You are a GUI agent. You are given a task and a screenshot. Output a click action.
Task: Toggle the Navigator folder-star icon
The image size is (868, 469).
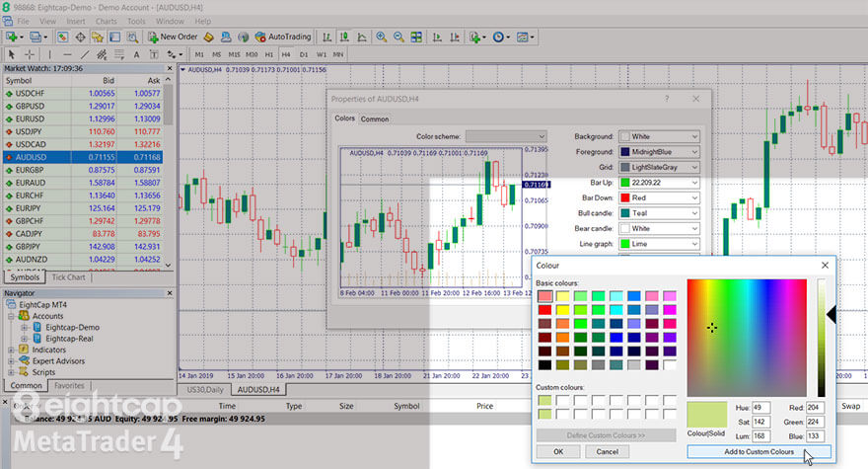(98, 38)
